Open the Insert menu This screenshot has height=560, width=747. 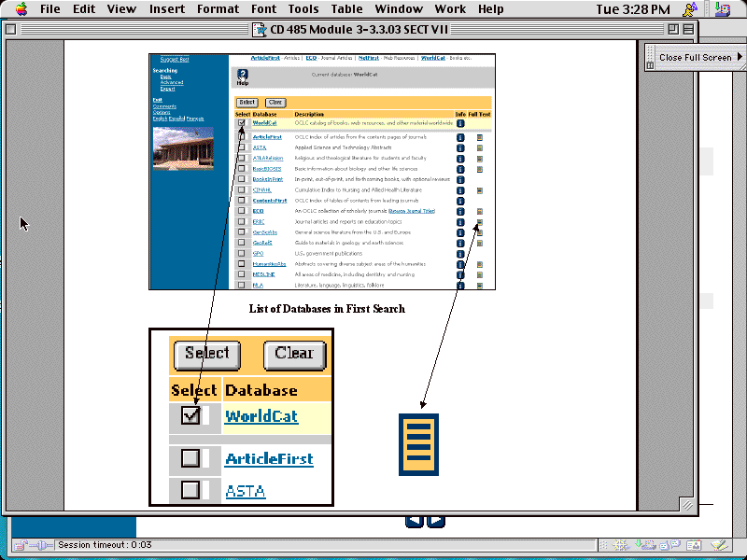[167, 9]
